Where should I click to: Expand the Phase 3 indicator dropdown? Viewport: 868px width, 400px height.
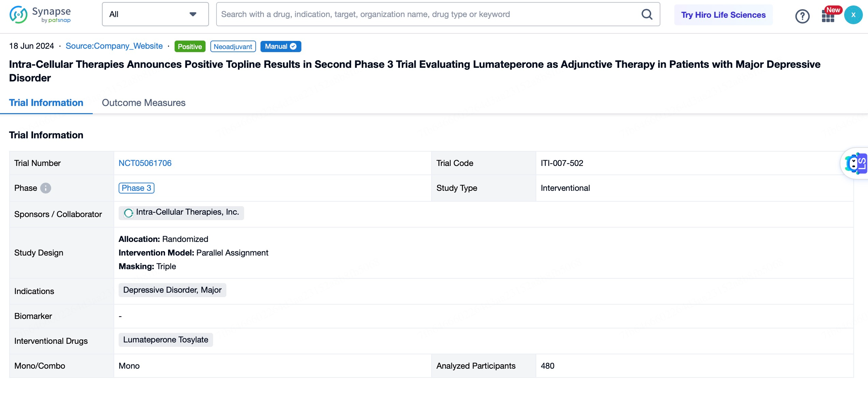(136, 188)
